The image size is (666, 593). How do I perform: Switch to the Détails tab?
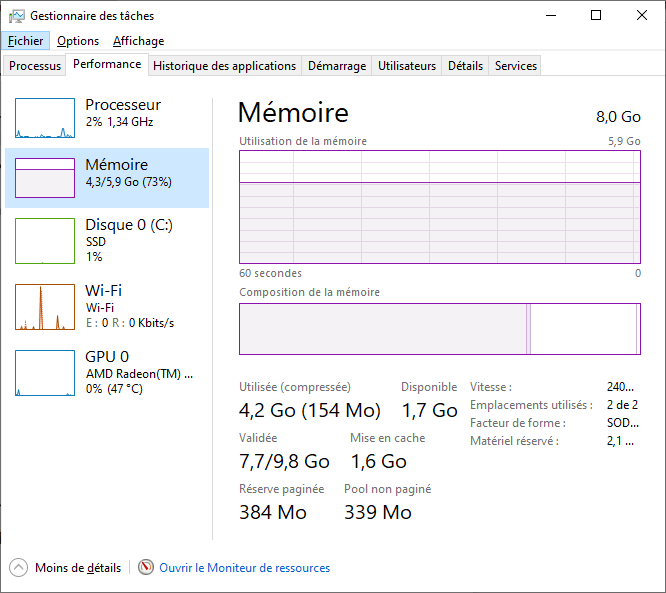[x=465, y=66]
